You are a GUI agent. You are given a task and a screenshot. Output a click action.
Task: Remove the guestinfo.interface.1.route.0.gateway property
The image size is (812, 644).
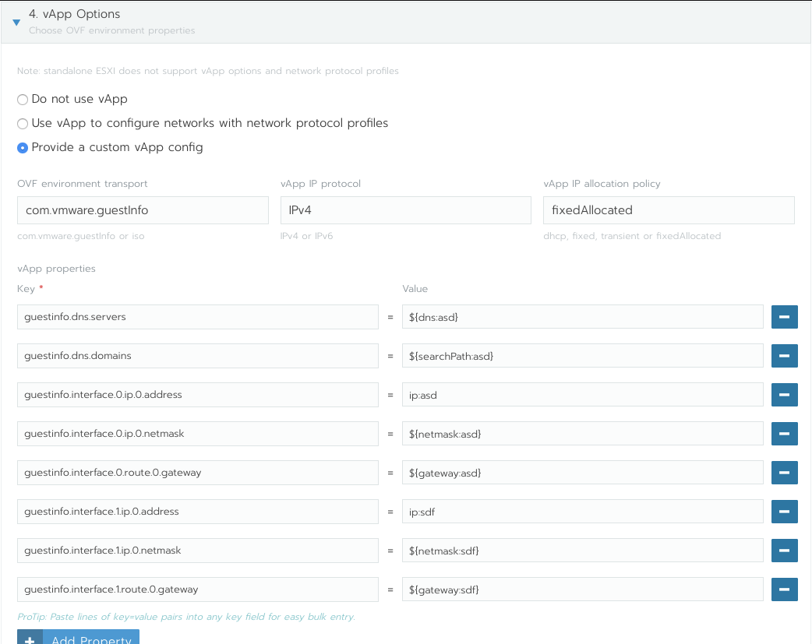tap(784, 589)
